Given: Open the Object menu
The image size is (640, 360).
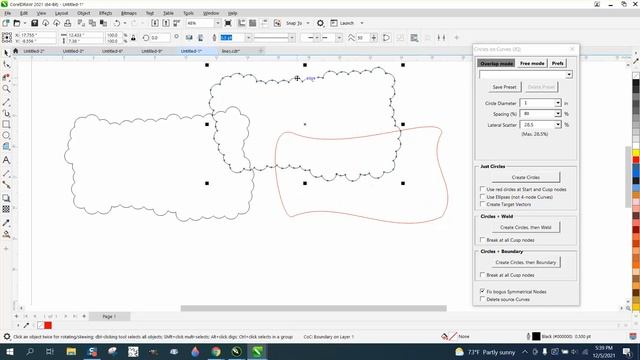Looking at the screenshot, I should pyautogui.click(x=83, y=13).
